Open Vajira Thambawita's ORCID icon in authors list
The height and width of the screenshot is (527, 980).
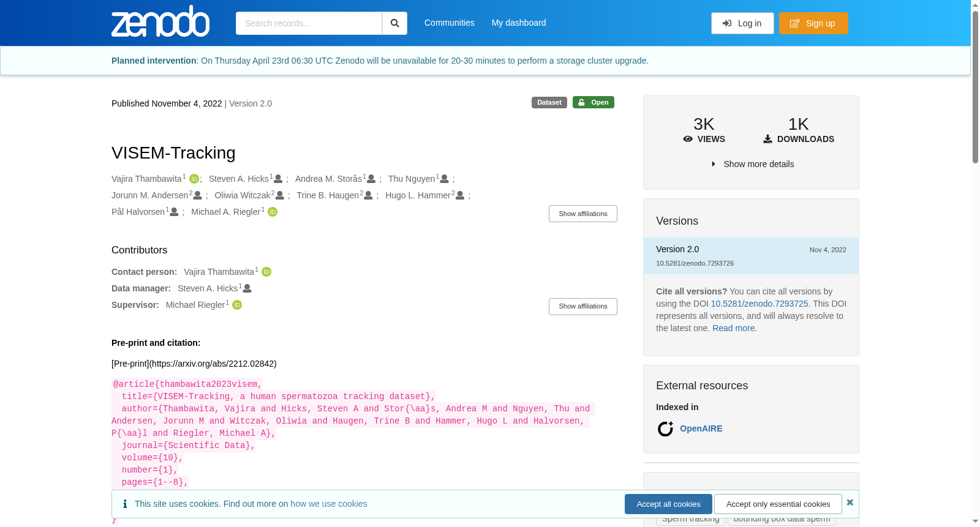pyautogui.click(x=194, y=179)
